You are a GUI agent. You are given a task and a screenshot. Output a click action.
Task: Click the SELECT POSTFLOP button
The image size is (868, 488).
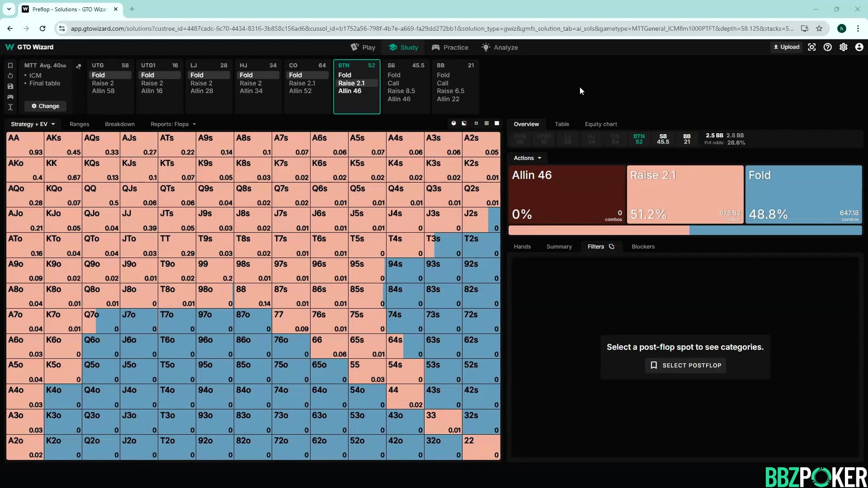point(685,365)
